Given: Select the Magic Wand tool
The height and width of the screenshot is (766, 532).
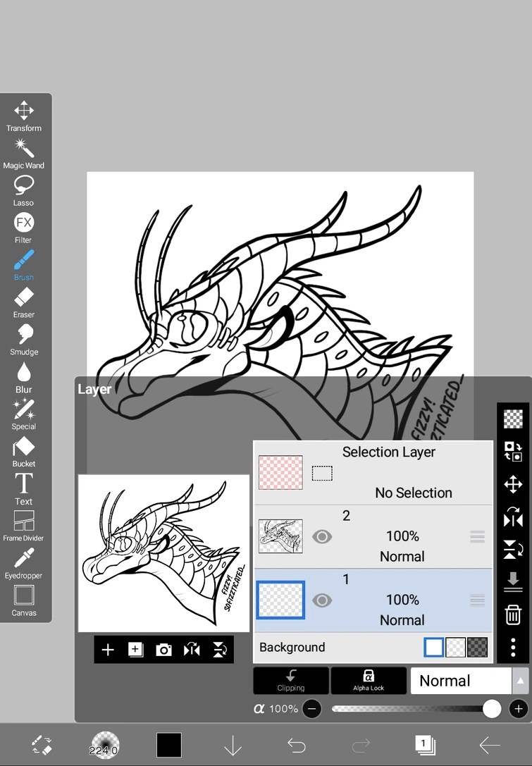Looking at the screenshot, I should pos(23,154).
